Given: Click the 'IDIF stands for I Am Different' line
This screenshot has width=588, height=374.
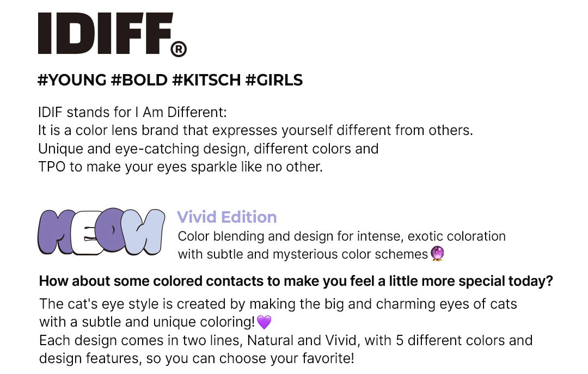Looking at the screenshot, I should point(132,112).
